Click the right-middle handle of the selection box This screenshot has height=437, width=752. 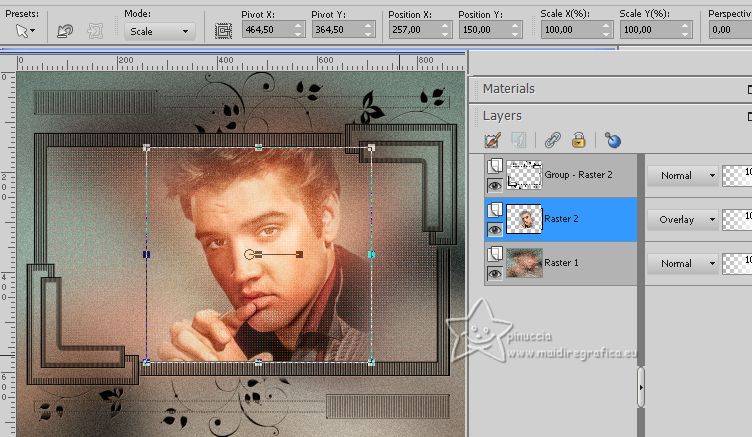coord(371,255)
